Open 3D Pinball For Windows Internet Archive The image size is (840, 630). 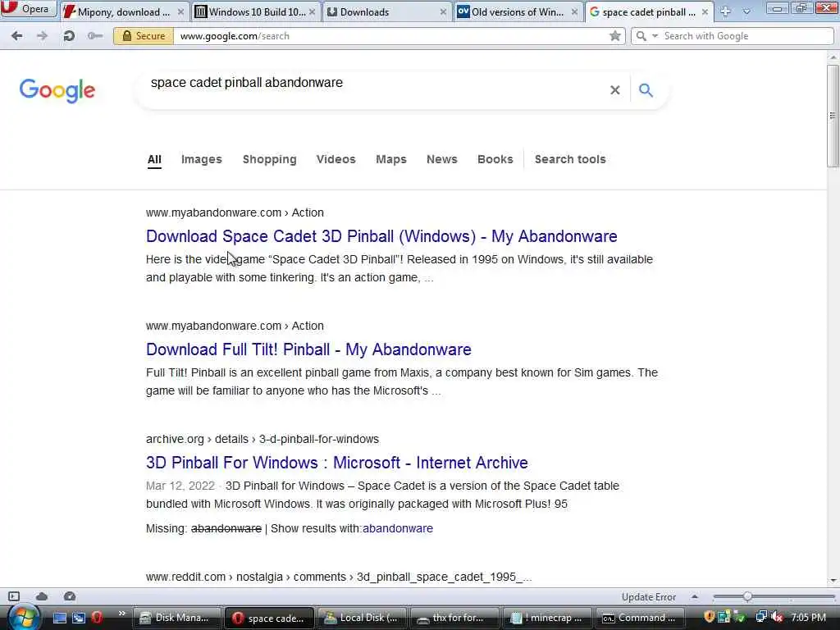pyautogui.click(x=337, y=463)
